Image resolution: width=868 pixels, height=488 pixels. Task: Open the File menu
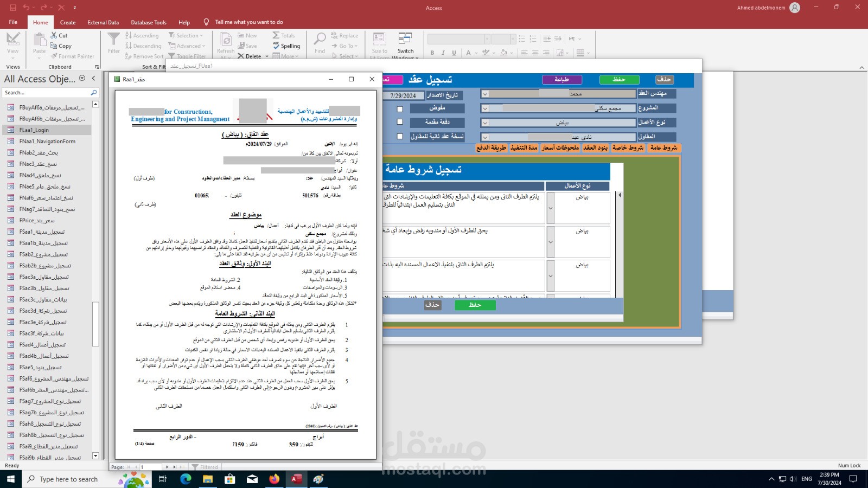(x=13, y=22)
